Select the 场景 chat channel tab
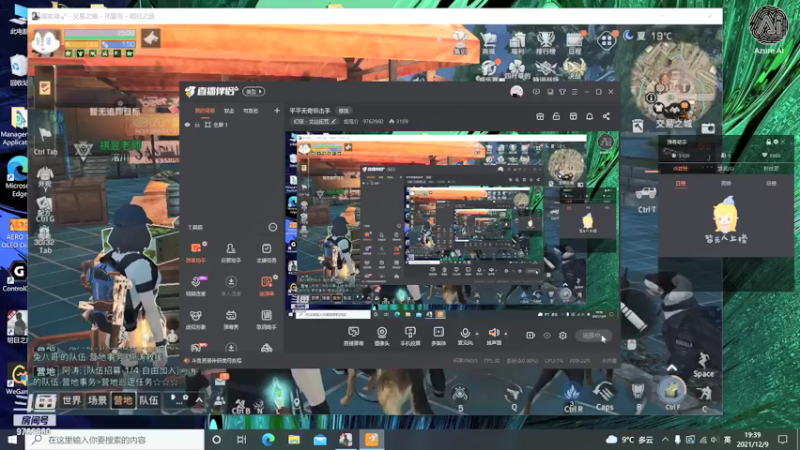Viewport: 800px width, 450px height. coord(97,401)
